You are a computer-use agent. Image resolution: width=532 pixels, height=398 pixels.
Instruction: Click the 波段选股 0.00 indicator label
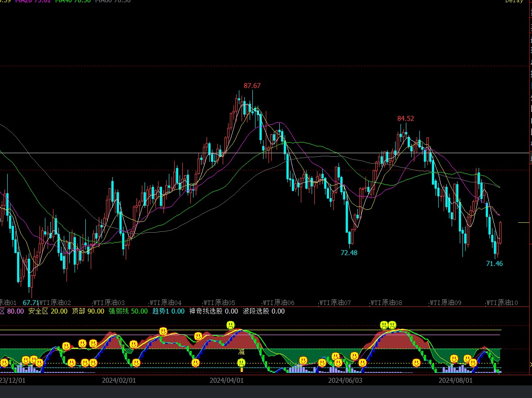[x=264, y=311]
